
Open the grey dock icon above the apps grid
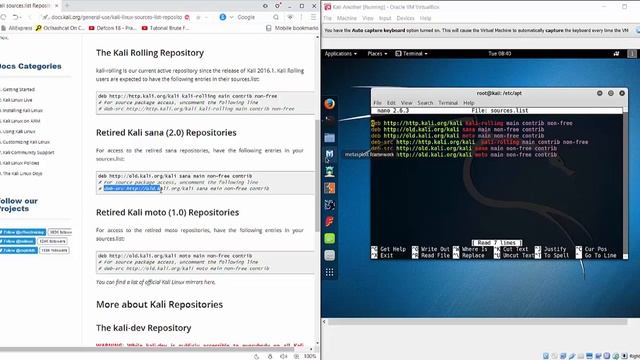pos(329,255)
